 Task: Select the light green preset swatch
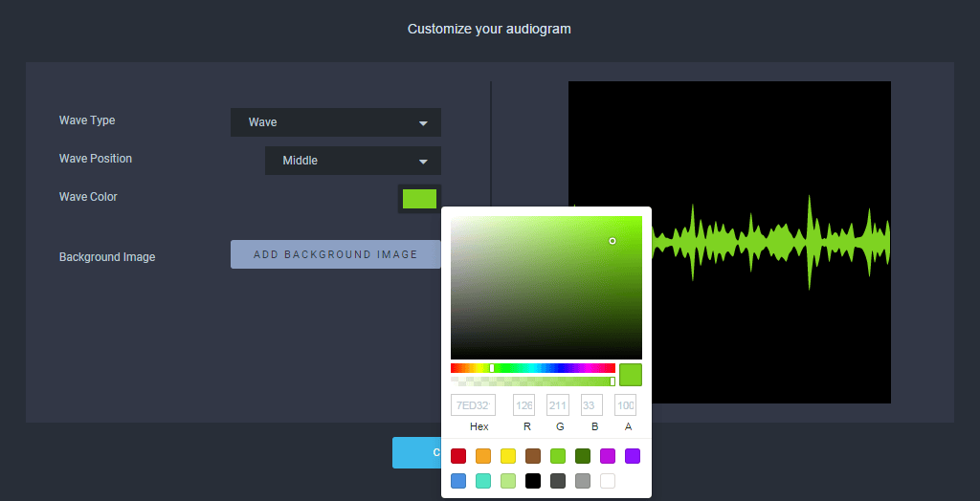coord(508,481)
